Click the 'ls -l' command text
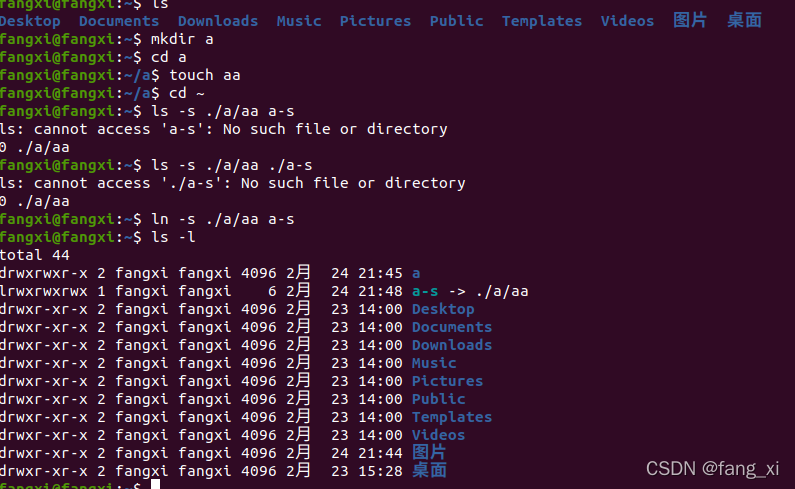795x489 pixels. point(173,237)
